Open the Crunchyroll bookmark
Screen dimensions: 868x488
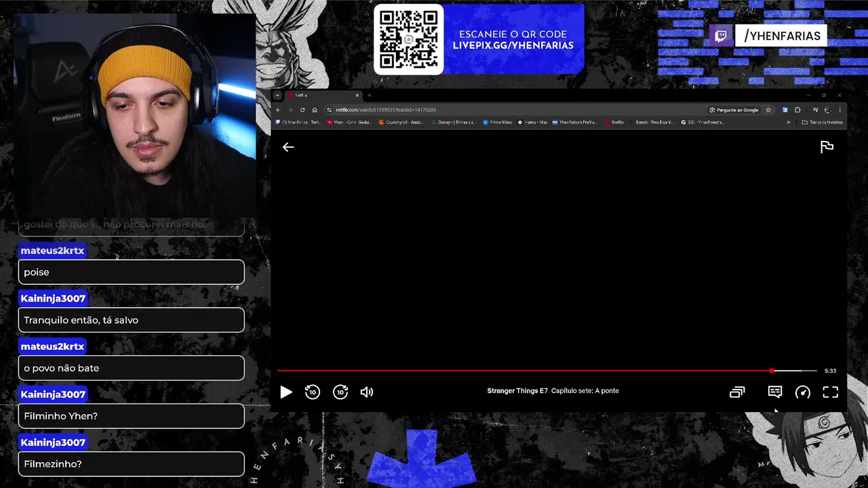(x=402, y=123)
